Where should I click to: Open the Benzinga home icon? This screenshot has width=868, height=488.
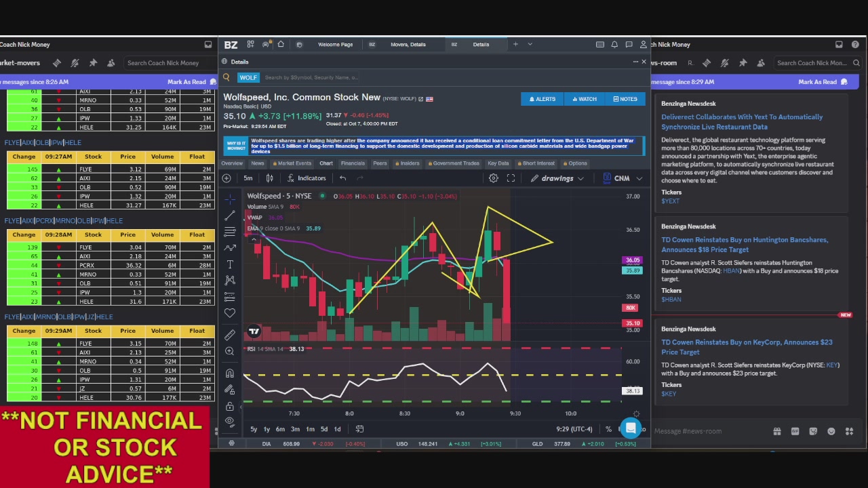click(x=281, y=45)
